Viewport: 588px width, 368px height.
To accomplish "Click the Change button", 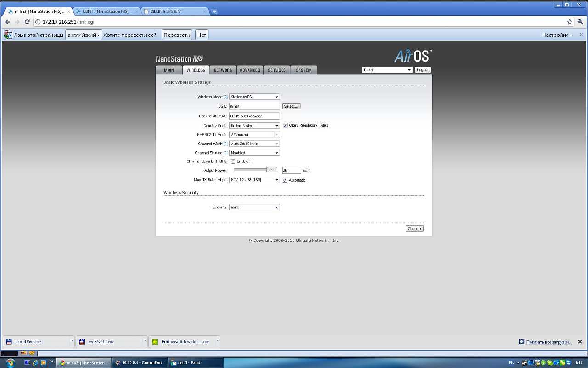I will [x=414, y=229].
